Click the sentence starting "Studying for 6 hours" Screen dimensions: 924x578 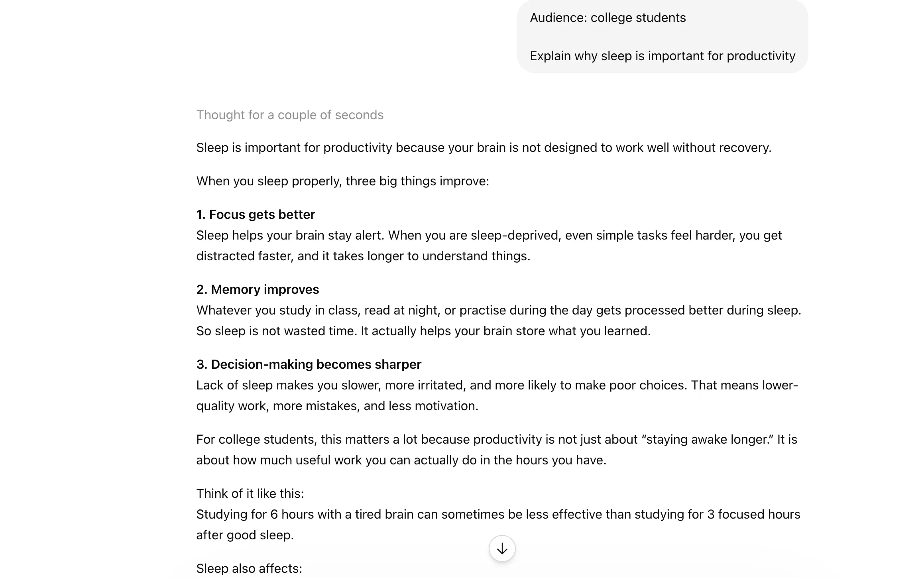[498, 514]
